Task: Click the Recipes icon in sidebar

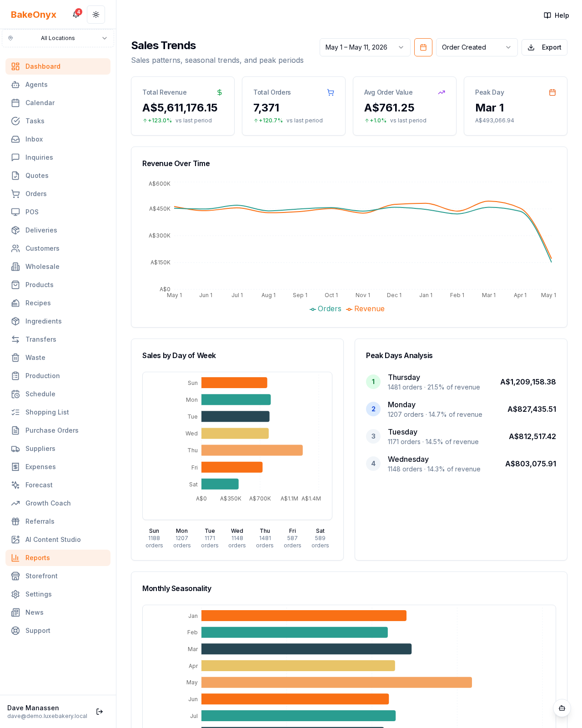Action: point(15,303)
